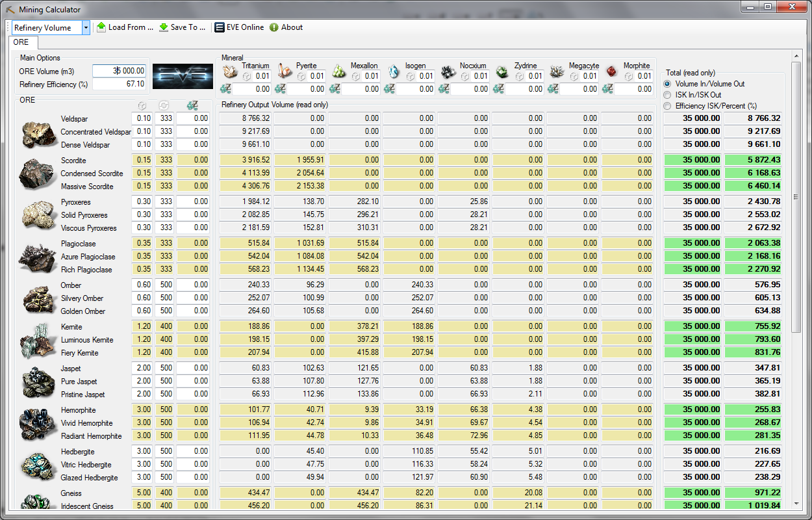Click the Zydrine green mineral icon
This screenshot has height=520, width=812.
click(502, 71)
